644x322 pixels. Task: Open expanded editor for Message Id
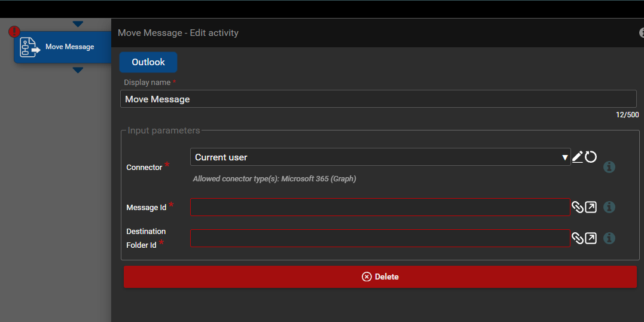point(591,207)
